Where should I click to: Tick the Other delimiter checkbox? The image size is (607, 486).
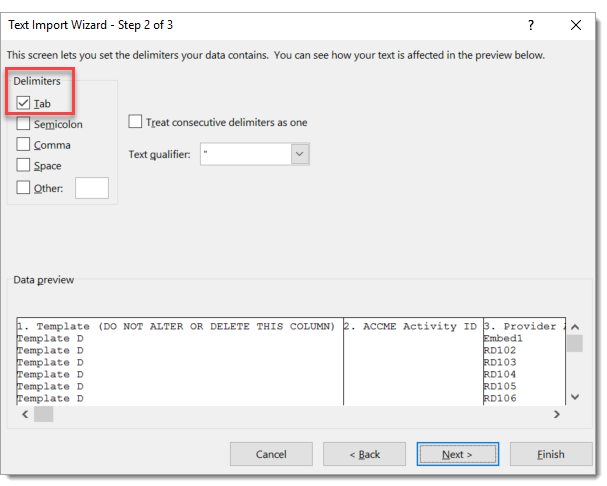point(24,188)
